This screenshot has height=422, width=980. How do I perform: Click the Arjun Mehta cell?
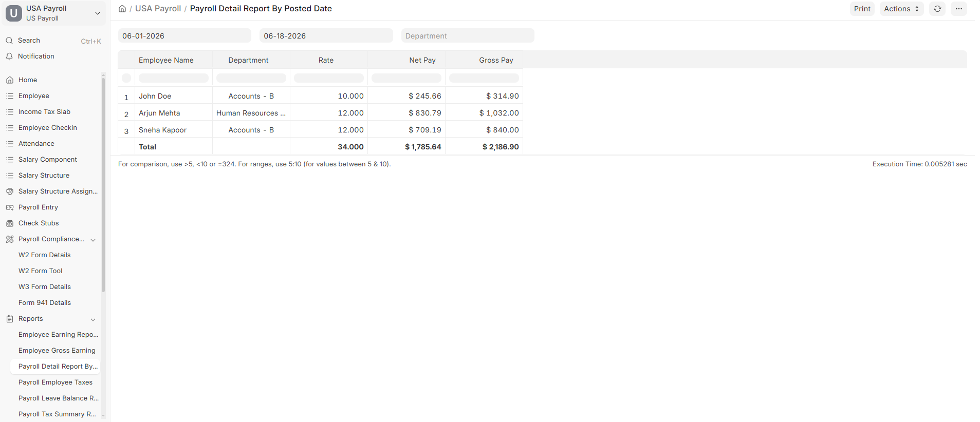(x=174, y=113)
